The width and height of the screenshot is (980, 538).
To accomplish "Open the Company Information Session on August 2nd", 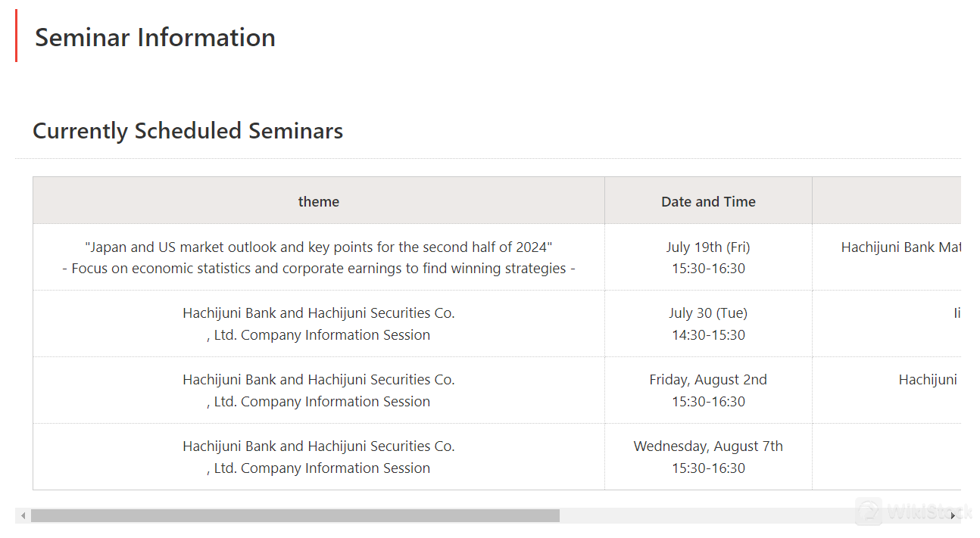I will (x=318, y=390).
